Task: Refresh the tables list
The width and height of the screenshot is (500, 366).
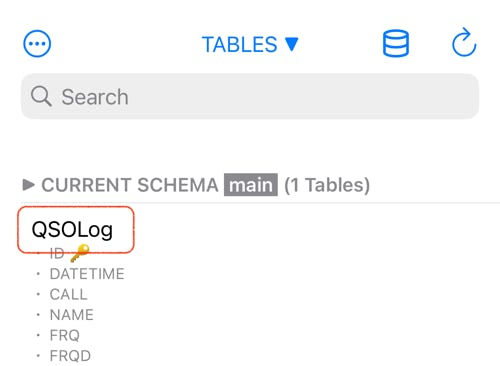Action: pyautogui.click(x=464, y=43)
